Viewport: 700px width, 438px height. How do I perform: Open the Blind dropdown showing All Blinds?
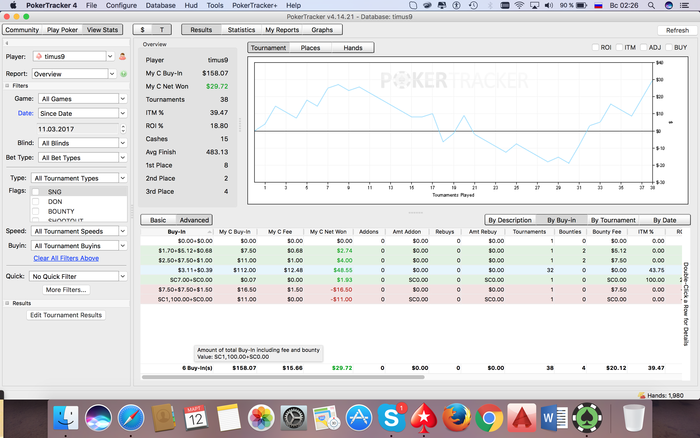[83, 143]
